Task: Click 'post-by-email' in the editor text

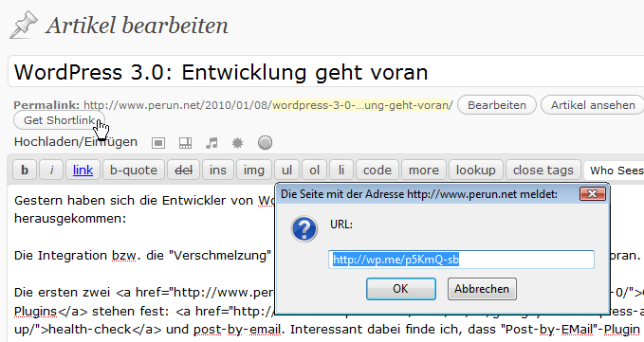Action: pyautogui.click(x=237, y=329)
